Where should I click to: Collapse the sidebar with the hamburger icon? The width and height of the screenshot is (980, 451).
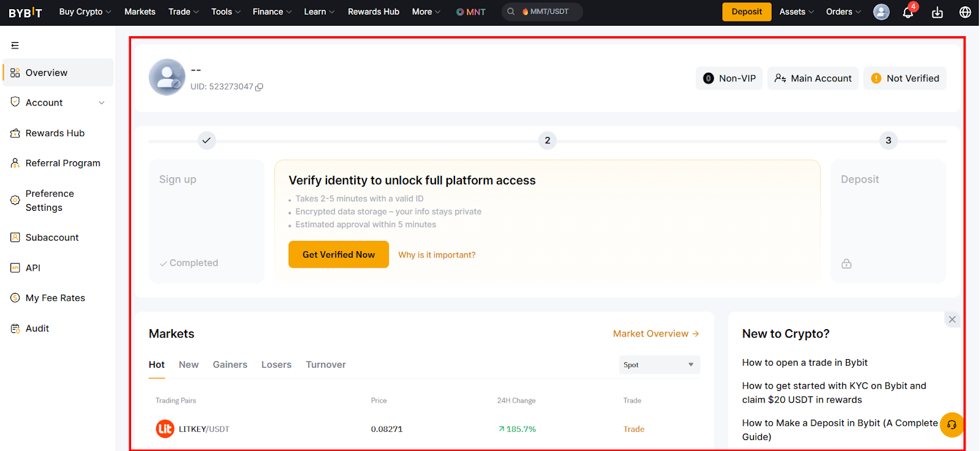tap(15, 45)
